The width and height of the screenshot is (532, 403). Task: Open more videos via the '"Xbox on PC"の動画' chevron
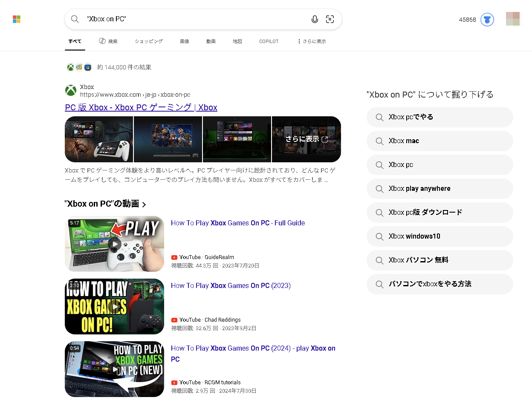click(x=145, y=204)
